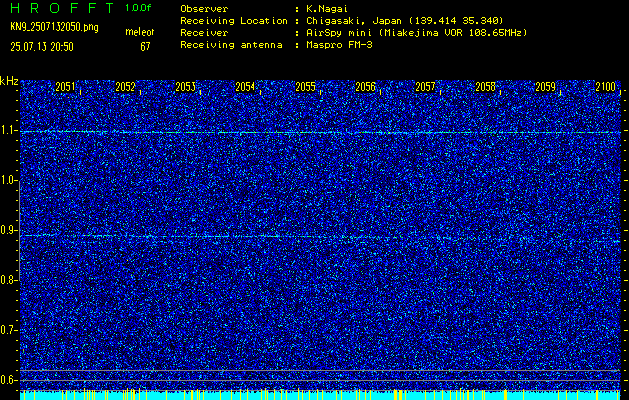Click the Receiving antenna field label
The image size is (629, 400).
pos(231,45)
